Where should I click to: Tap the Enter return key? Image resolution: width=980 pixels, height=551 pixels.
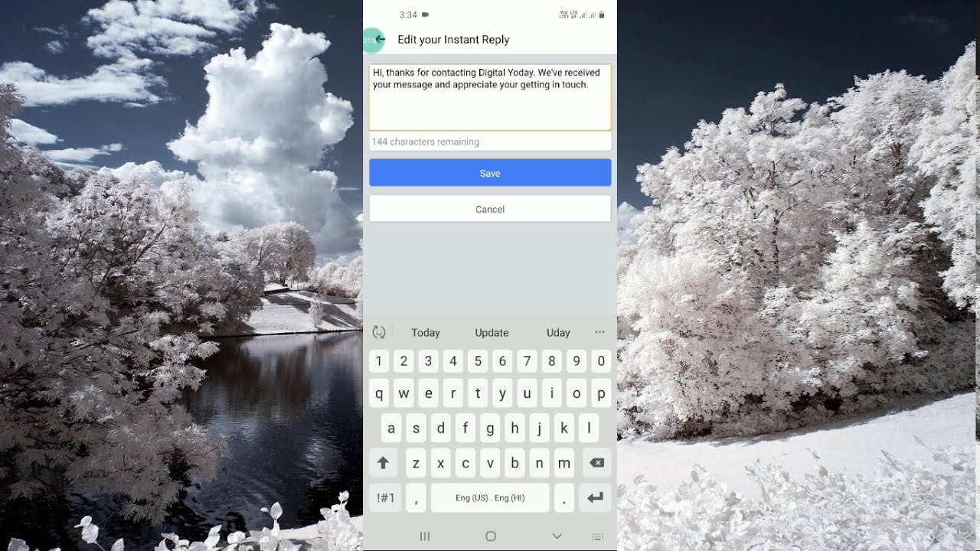tap(595, 497)
